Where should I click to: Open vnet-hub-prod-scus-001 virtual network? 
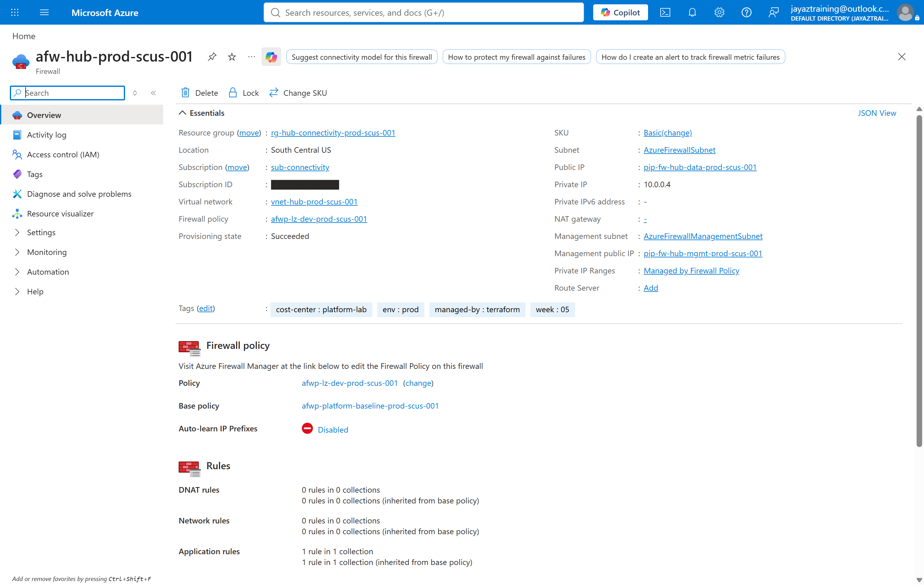314,202
